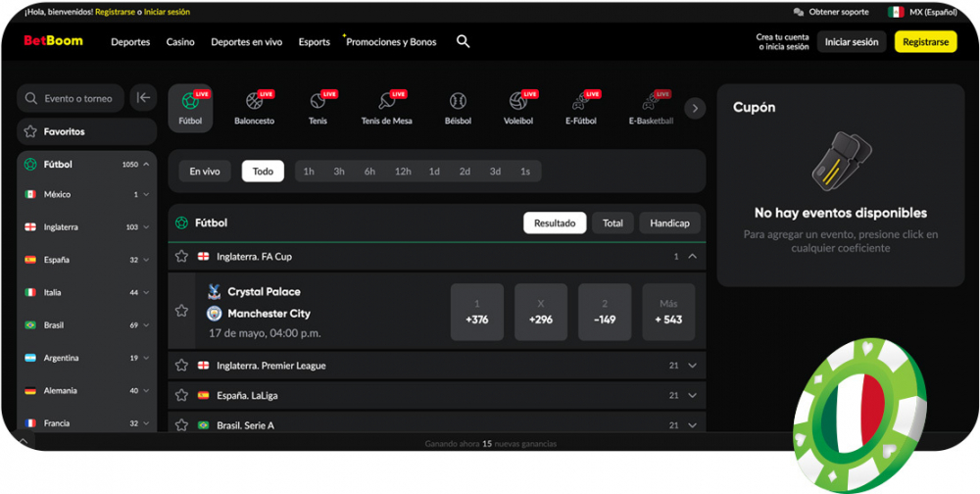Select the Voleibol sport icon

click(518, 108)
